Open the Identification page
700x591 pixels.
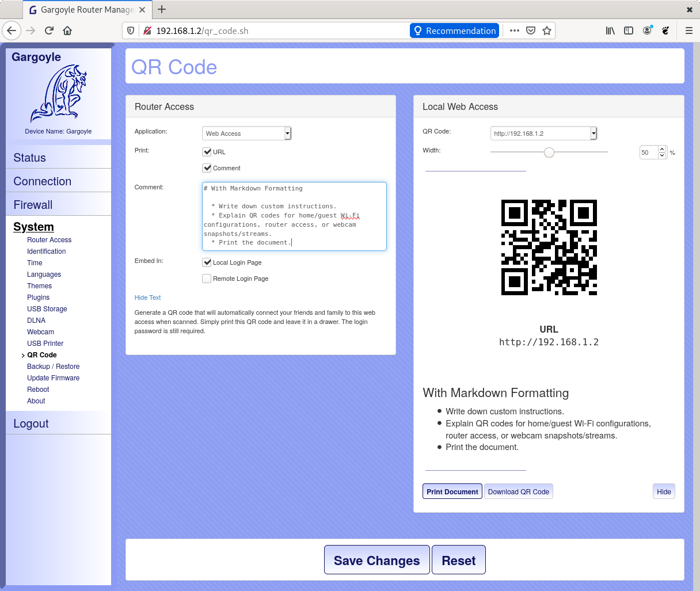pyautogui.click(x=46, y=251)
